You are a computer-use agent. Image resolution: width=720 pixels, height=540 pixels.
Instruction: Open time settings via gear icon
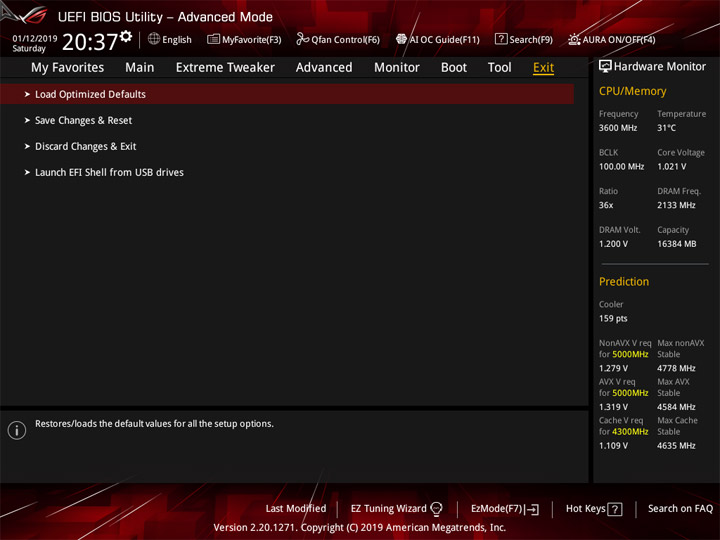pos(126,36)
